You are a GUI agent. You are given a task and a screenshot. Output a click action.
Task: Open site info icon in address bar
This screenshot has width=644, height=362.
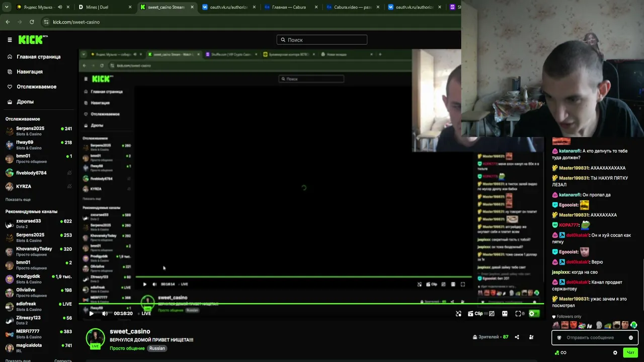coord(46,22)
